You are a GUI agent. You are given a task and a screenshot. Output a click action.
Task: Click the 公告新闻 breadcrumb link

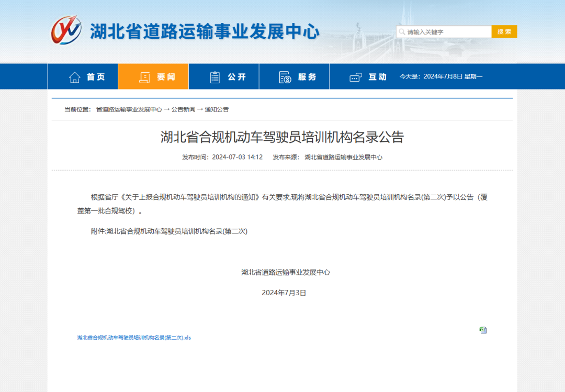click(183, 109)
